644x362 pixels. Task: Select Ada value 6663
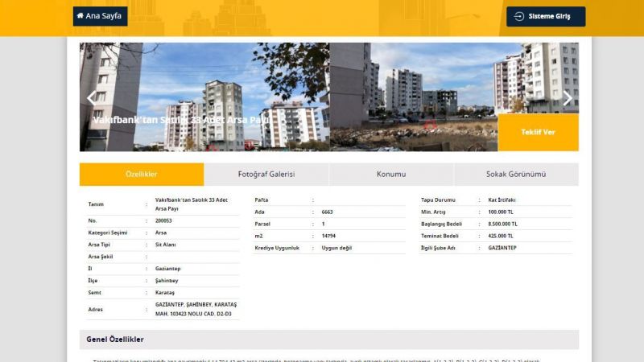[327, 212]
